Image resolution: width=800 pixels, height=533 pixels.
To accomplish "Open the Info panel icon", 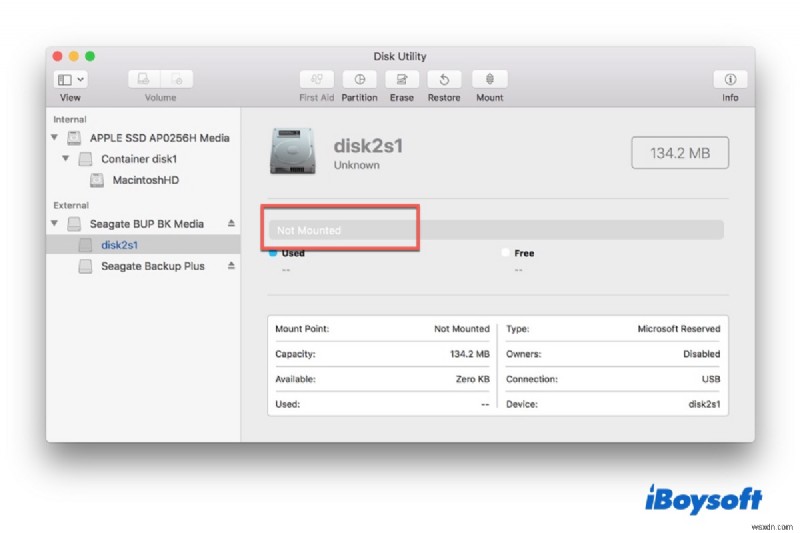I will (730, 80).
